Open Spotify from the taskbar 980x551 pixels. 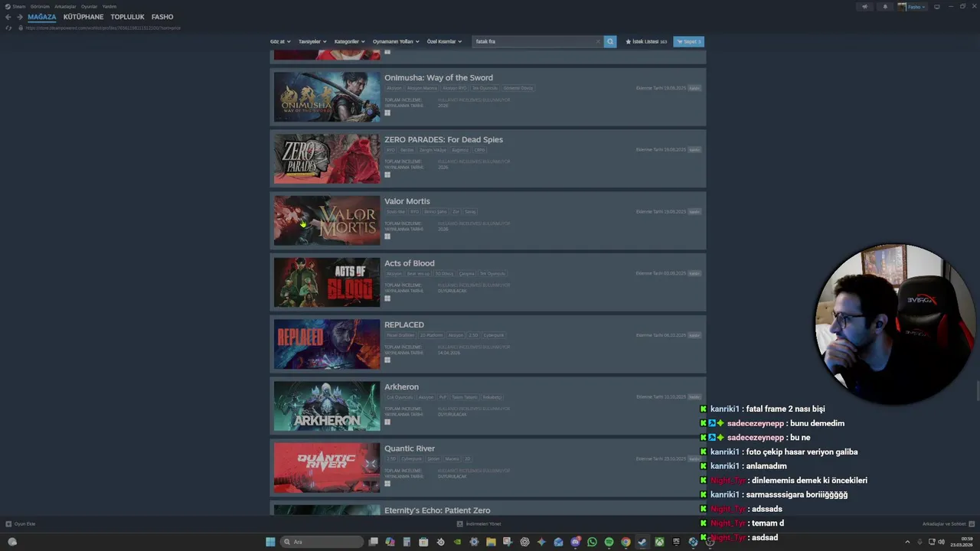pyautogui.click(x=609, y=542)
